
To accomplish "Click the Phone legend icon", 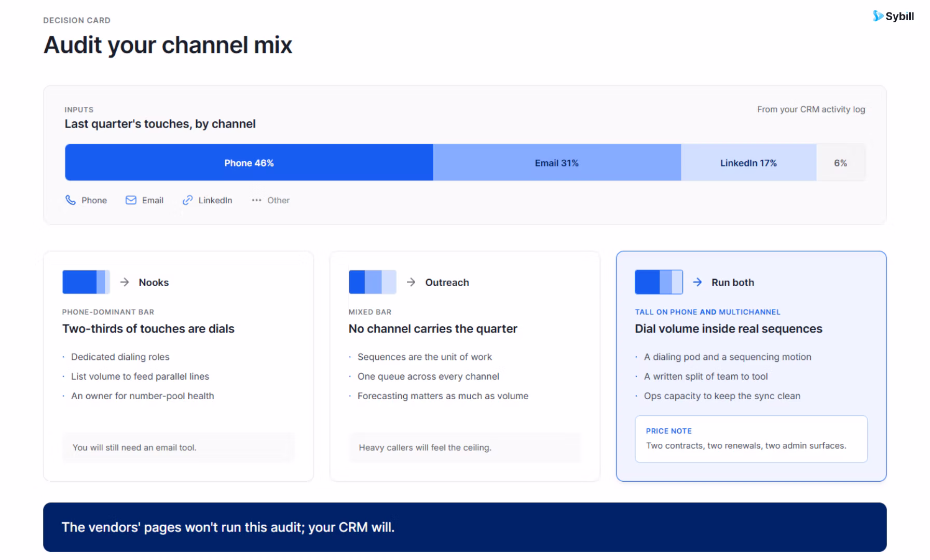I will pyautogui.click(x=71, y=200).
